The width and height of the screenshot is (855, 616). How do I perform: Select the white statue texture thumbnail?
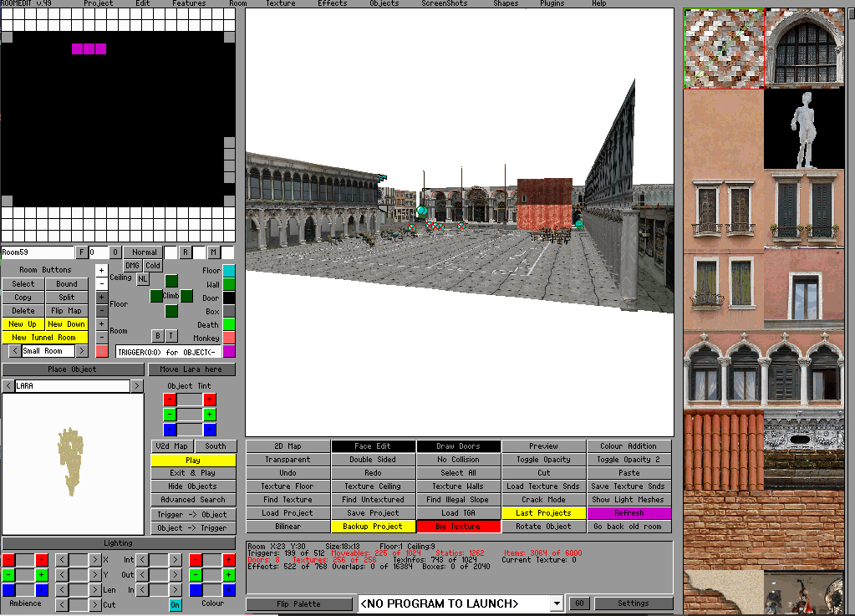point(804,130)
